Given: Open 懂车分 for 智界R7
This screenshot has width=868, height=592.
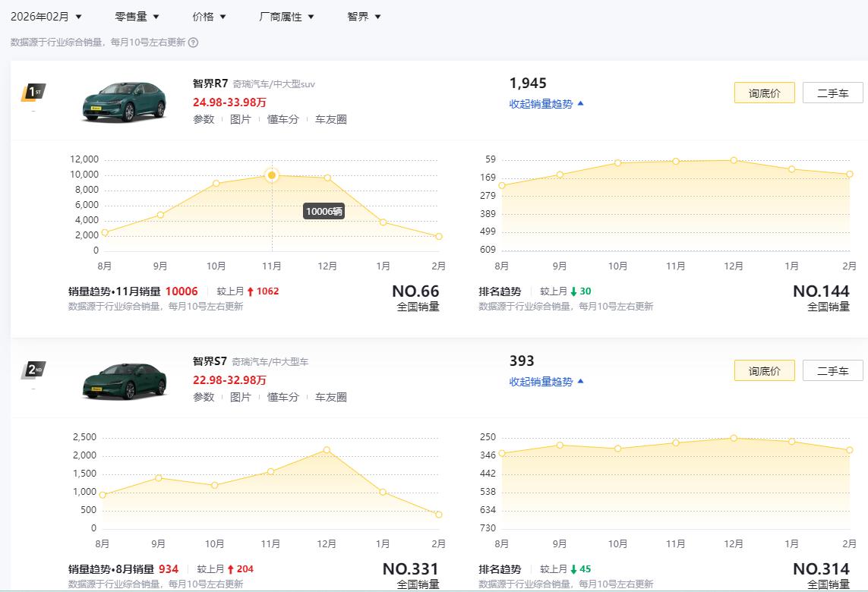Looking at the screenshot, I should (282, 119).
